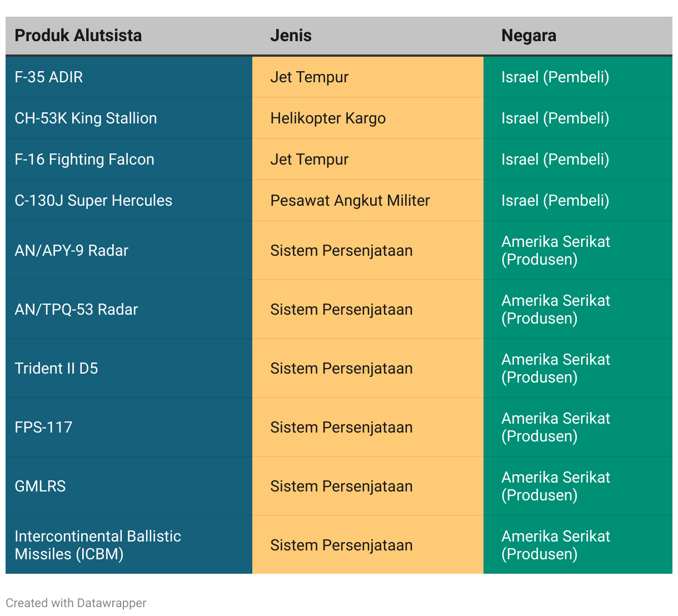Click the Negara column header
The height and width of the screenshot is (616, 678).
pyautogui.click(x=529, y=36)
